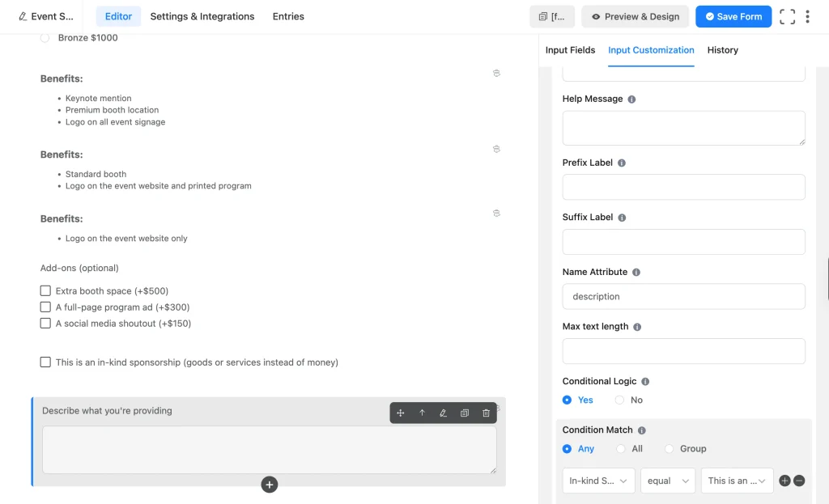
Task: Open the In-kind S... field dropdown
Action: coord(598,481)
